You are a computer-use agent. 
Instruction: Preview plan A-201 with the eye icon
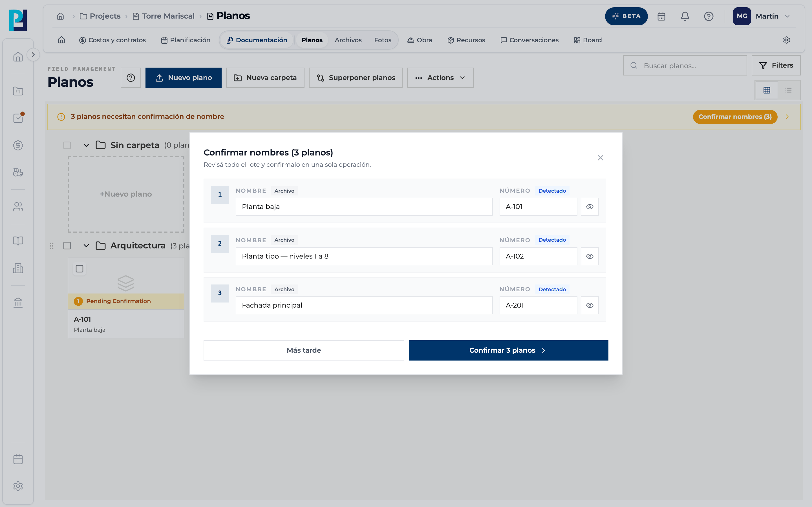(590, 305)
